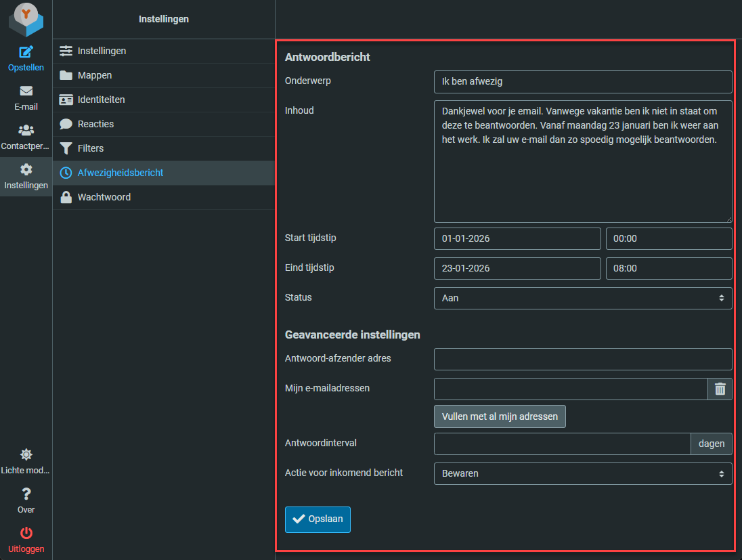The width and height of the screenshot is (742, 560).
Task: Click the Roundcube logo at top left
Action: tap(26, 19)
